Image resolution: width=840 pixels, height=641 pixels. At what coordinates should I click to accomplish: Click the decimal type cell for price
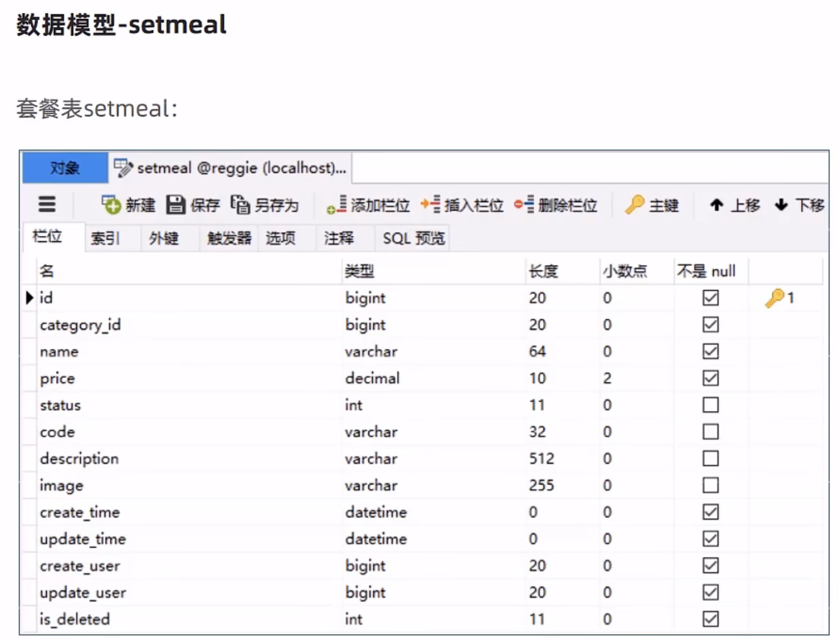(x=372, y=378)
